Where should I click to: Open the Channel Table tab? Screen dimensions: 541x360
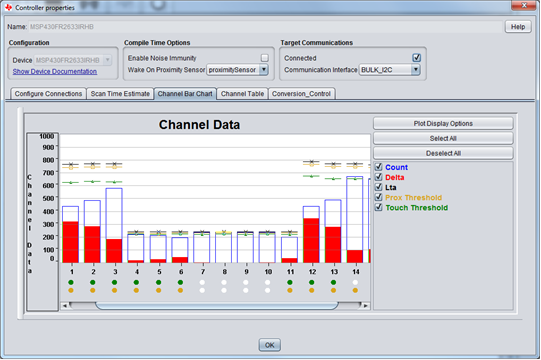242,94
